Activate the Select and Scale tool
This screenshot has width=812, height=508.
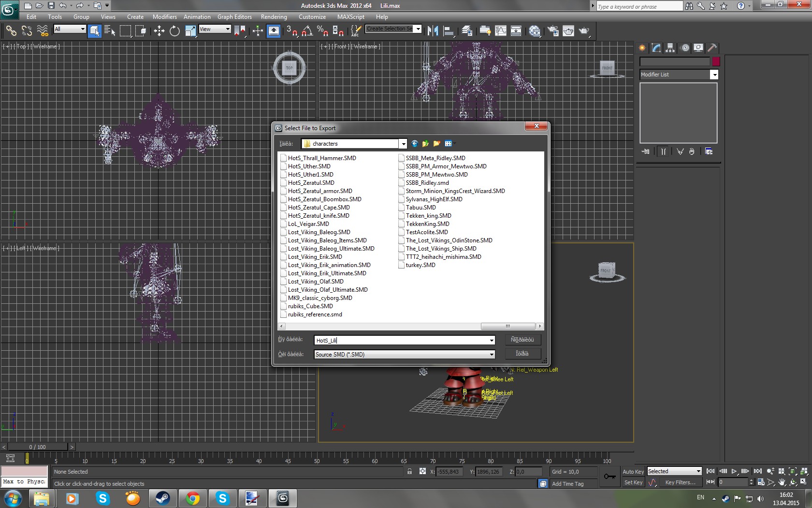point(190,31)
